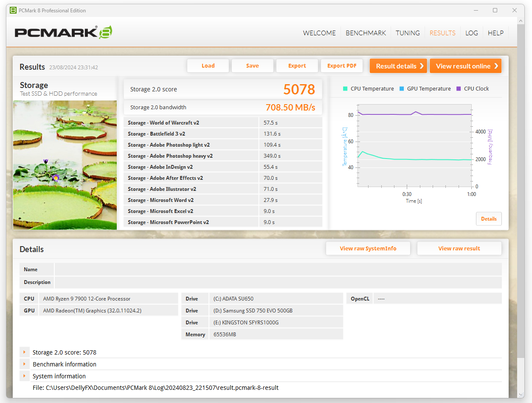This screenshot has width=532, height=403.
Task: Click the CPU Temperature legend swatch
Action: pos(345,89)
